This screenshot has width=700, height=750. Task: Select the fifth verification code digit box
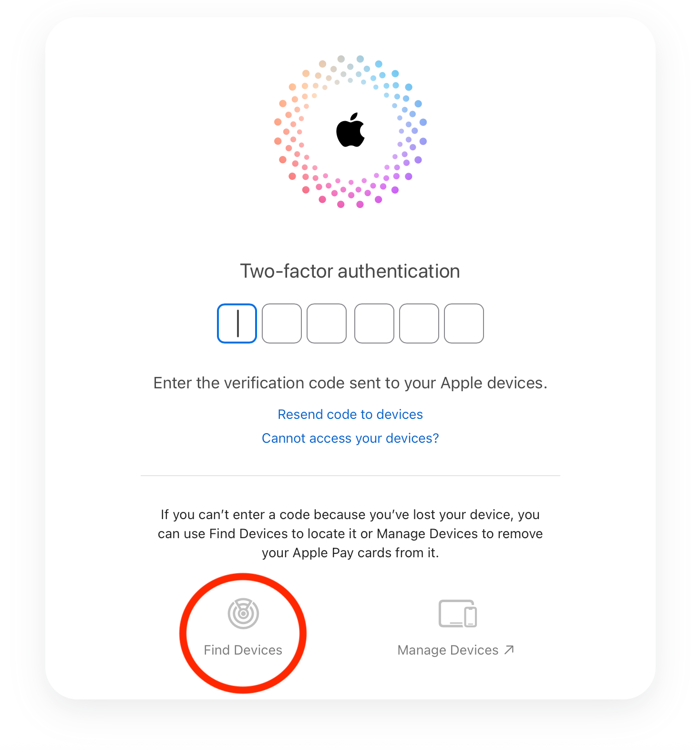click(x=419, y=323)
